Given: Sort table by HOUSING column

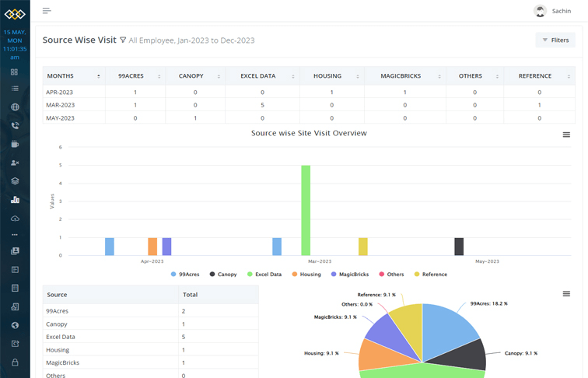Looking at the screenshot, I should click(x=332, y=75).
